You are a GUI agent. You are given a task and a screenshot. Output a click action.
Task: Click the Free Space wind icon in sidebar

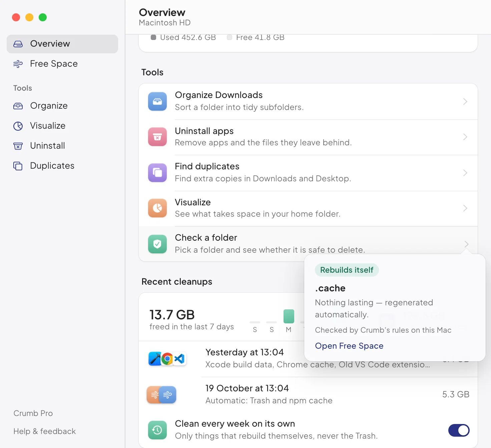point(18,64)
